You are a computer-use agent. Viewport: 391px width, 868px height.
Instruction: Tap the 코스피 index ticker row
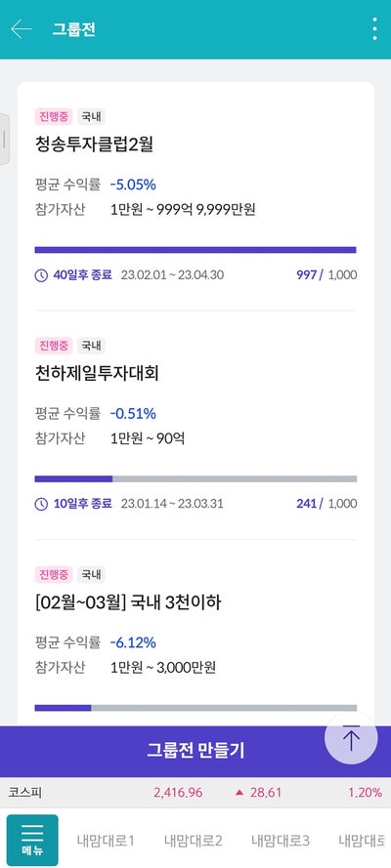[x=195, y=793]
